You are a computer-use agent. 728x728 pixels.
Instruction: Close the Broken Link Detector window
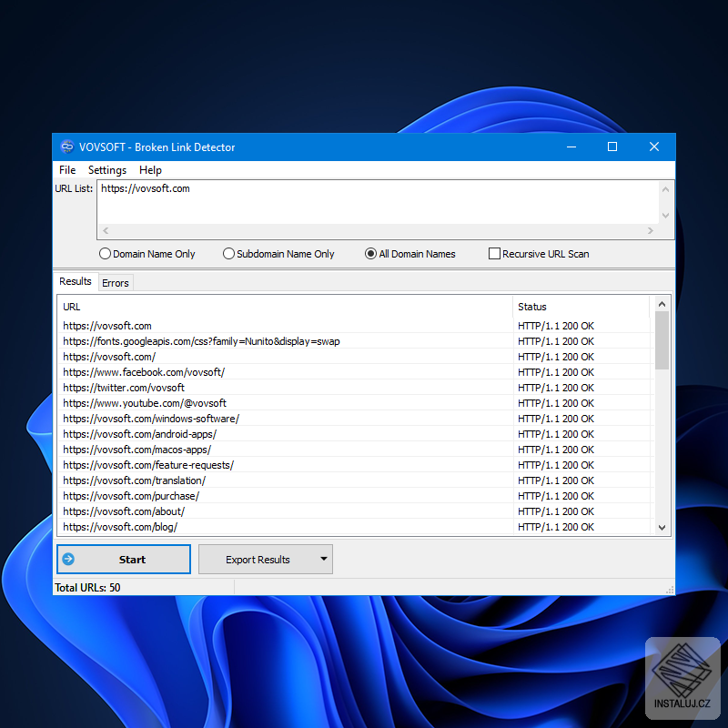[x=654, y=147]
